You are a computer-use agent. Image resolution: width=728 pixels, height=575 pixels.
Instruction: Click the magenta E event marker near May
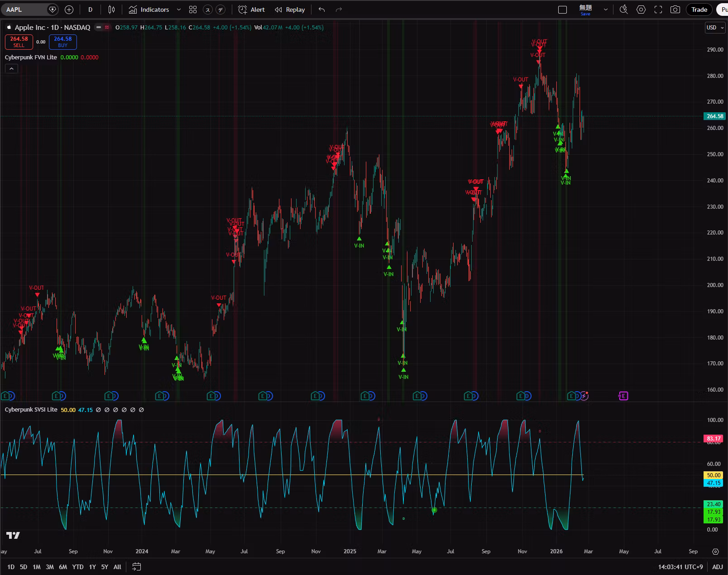point(623,396)
